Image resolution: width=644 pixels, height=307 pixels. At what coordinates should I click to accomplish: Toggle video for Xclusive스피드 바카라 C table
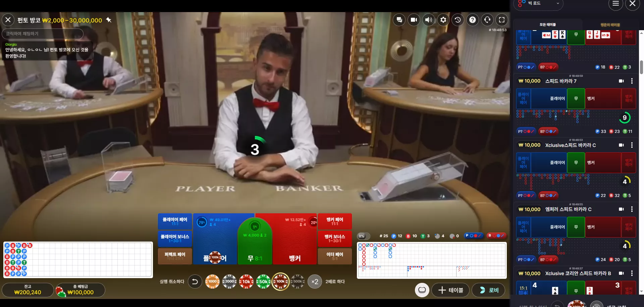621,145
